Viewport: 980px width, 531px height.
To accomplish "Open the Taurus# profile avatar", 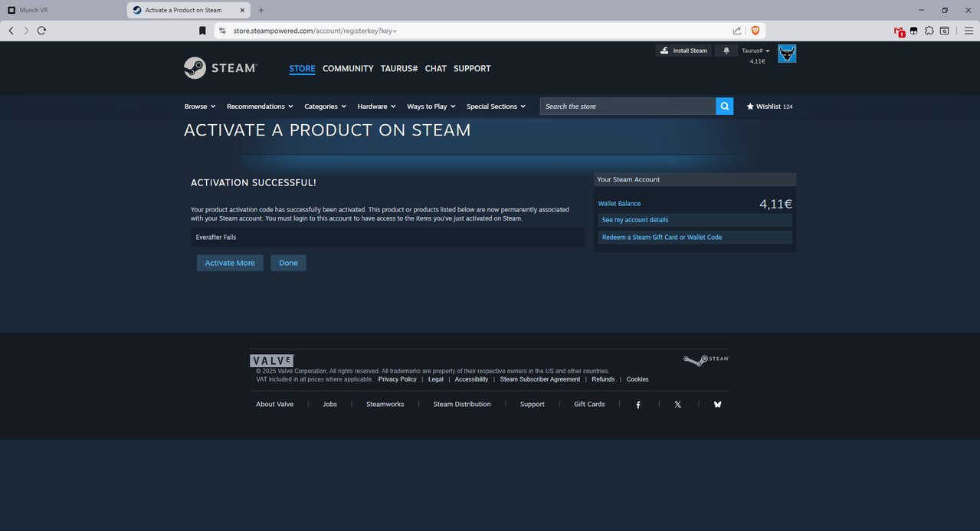I will [787, 54].
